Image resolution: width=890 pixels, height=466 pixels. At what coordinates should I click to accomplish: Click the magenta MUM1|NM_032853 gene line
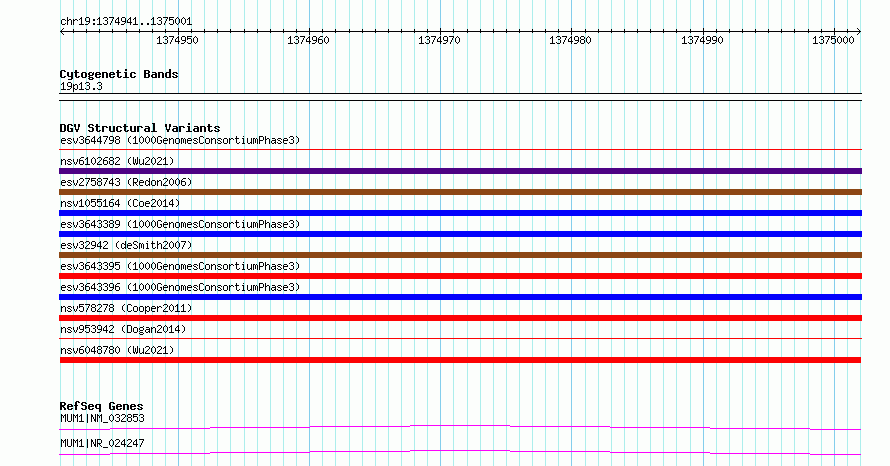pyautogui.click(x=460, y=427)
